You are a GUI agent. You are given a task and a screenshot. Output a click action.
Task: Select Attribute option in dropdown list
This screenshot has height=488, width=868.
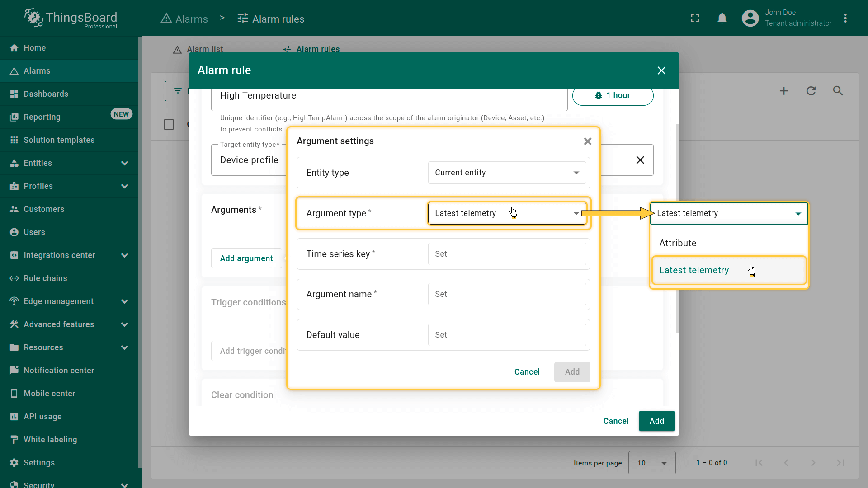coord(677,243)
